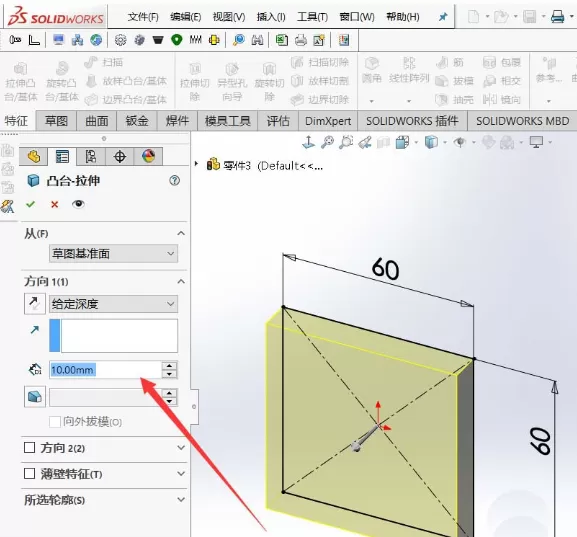Viewport: 577px width, 537px height.
Task: Open the 工具(T) menu
Action: (312, 17)
